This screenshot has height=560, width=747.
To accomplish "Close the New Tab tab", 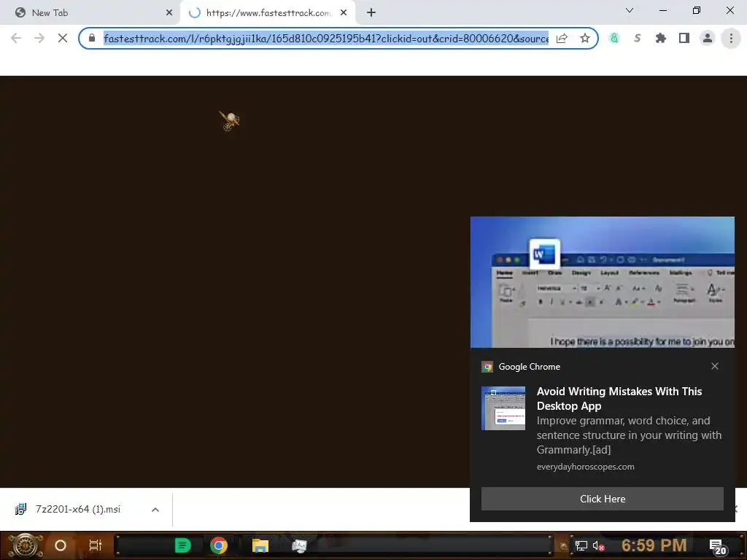I will [x=169, y=13].
